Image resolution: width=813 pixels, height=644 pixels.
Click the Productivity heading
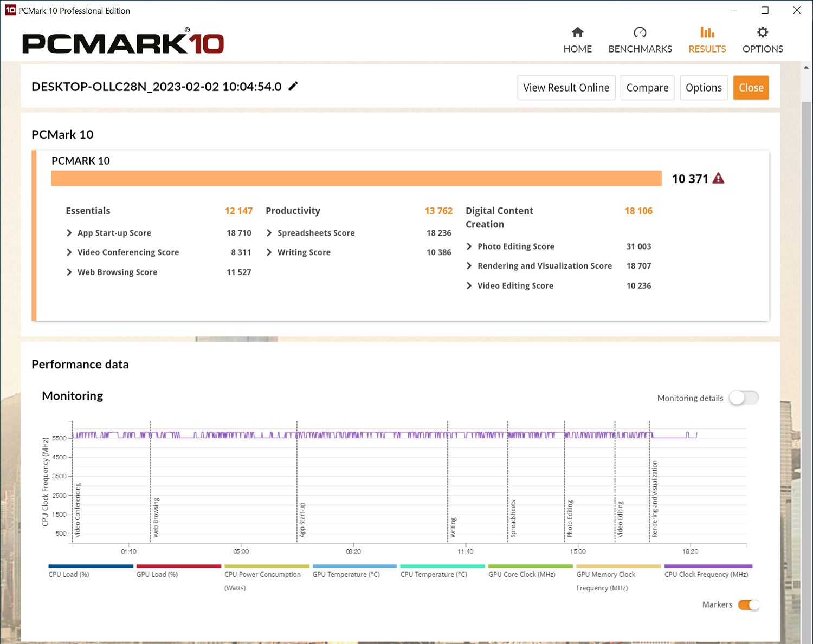[x=293, y=211]
